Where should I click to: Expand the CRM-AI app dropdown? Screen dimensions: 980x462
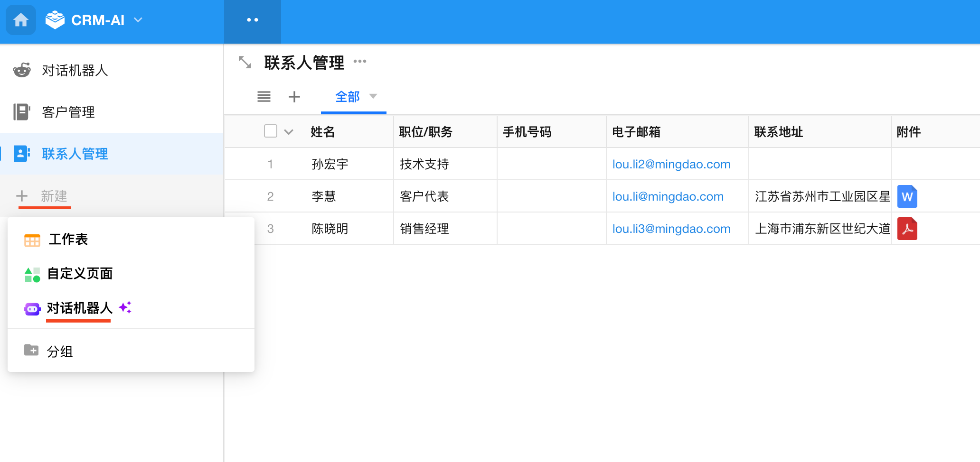point(138,20)
